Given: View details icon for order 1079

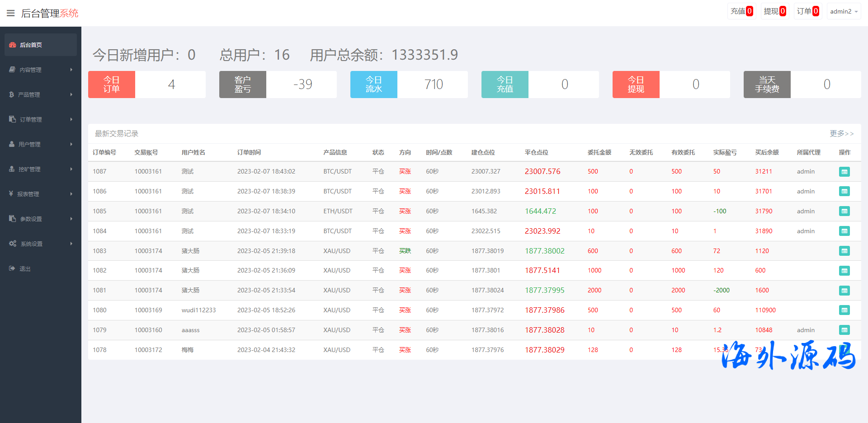Looking at the screenshot, I should click(x=844, y=330).
